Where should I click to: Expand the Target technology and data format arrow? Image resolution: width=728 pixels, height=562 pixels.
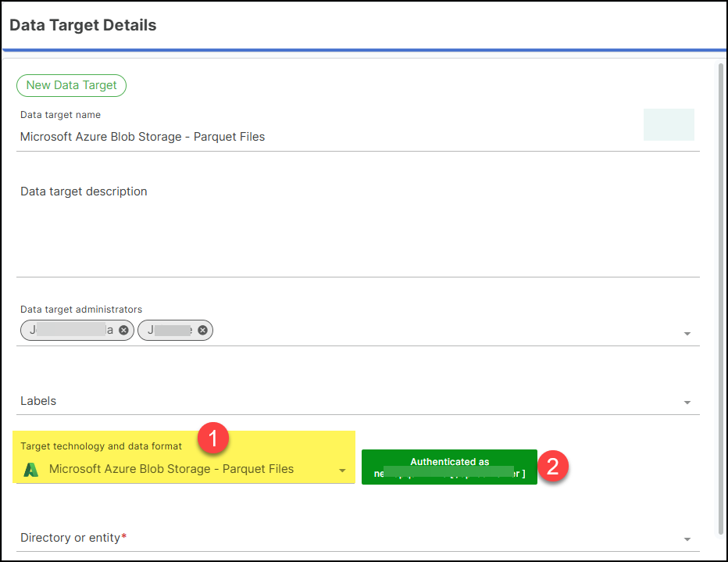[342, 471]
